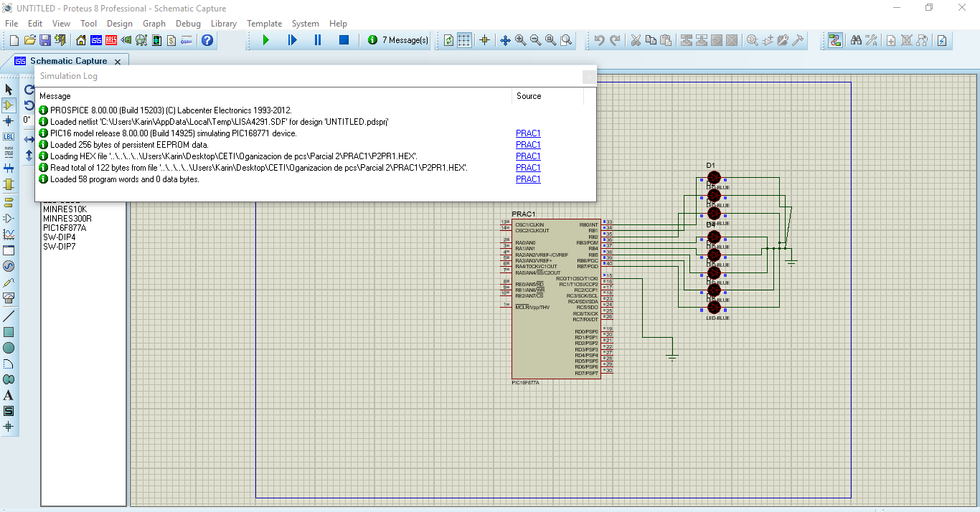Open the property assignment tool icon
The image size is (980, 512).
[871, 40]
